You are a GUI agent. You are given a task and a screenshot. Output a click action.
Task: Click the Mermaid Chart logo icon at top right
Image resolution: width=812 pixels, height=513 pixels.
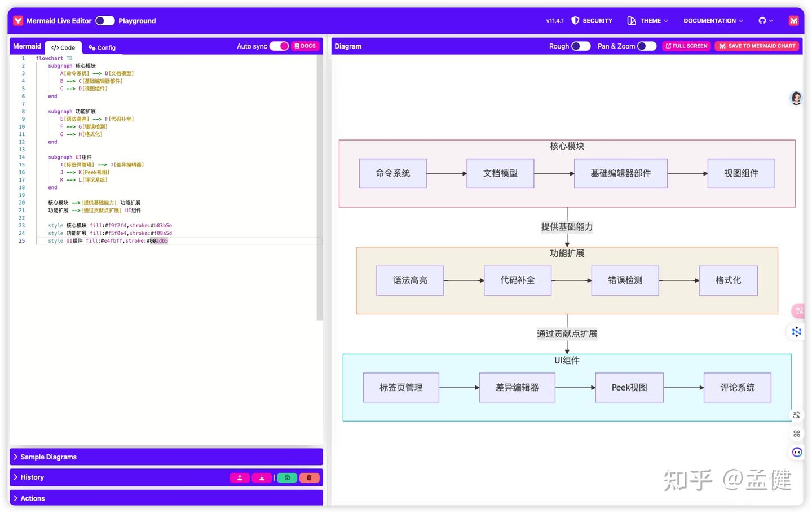coord(793,20)
